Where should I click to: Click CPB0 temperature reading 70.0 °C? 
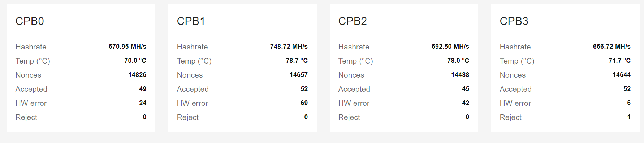point(135,61)
